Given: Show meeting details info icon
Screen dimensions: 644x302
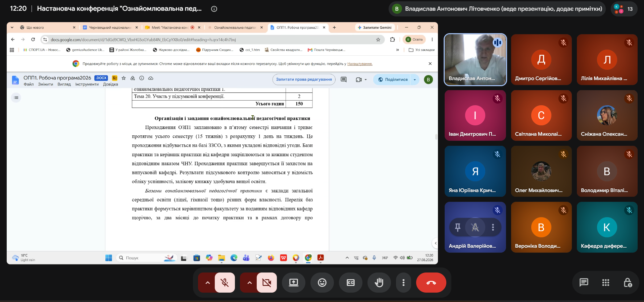Looking at the screenshot, I should tap(214, 9).
